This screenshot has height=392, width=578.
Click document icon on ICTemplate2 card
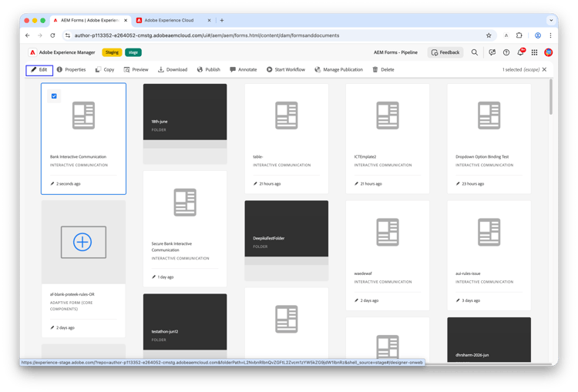[x=388, y=116]
